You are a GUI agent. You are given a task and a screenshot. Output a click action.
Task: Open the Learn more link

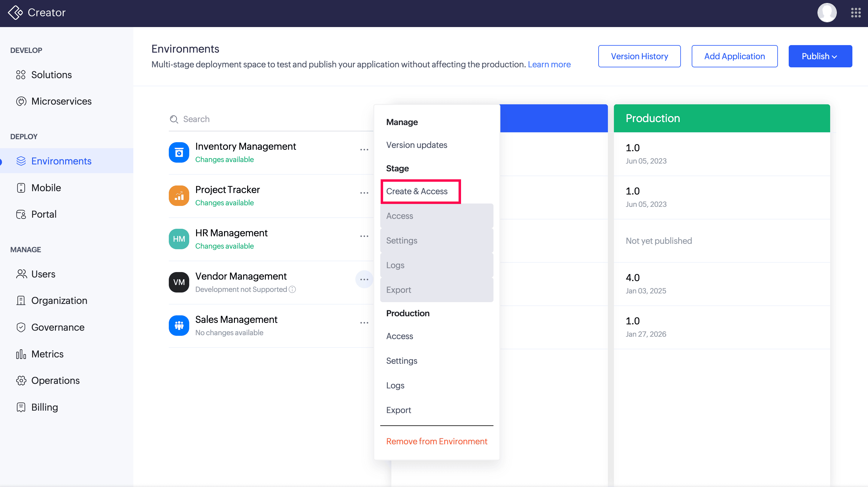point(549,64)
